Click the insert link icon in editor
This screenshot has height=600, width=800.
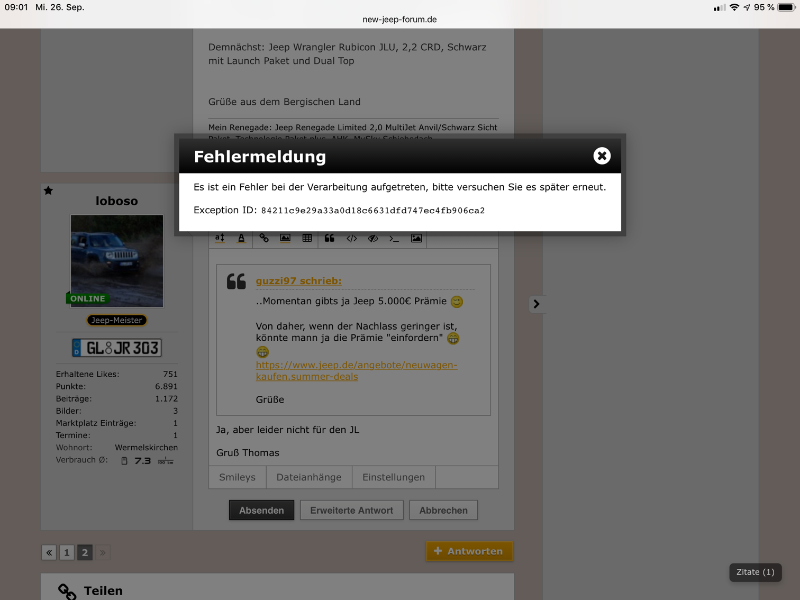(x=264, y=239)
